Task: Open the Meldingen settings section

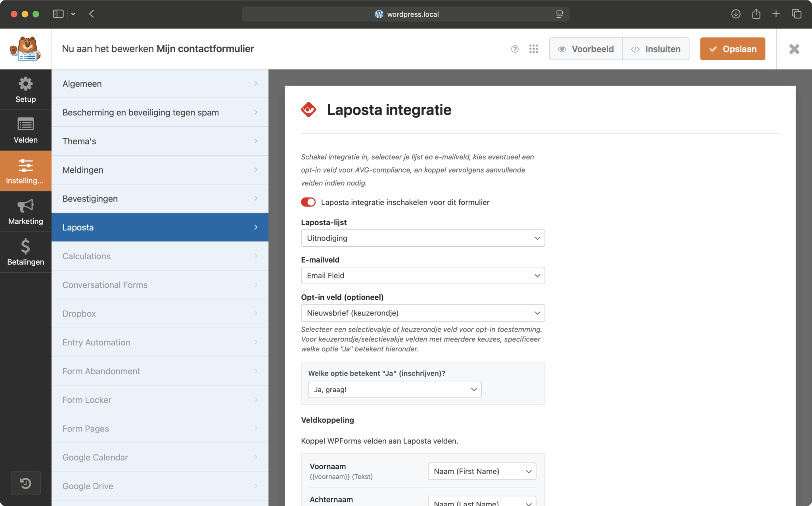Action: click(160, 170)
